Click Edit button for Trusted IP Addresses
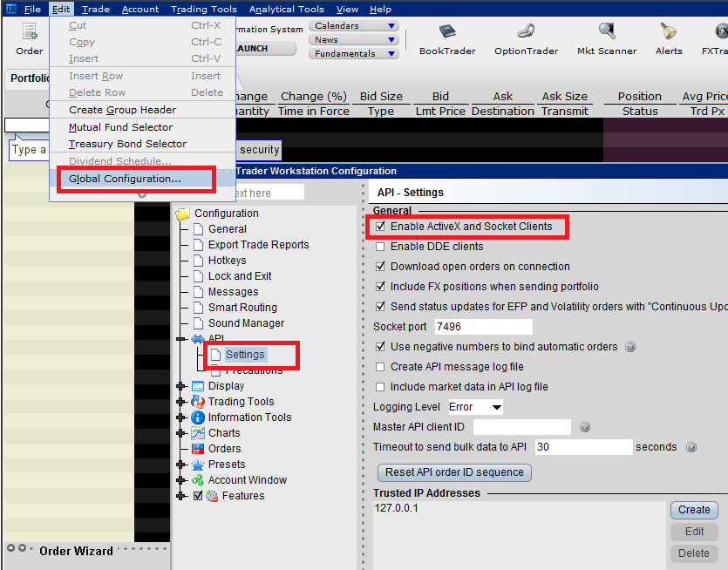728x570 pixels. tap(694, 532)
